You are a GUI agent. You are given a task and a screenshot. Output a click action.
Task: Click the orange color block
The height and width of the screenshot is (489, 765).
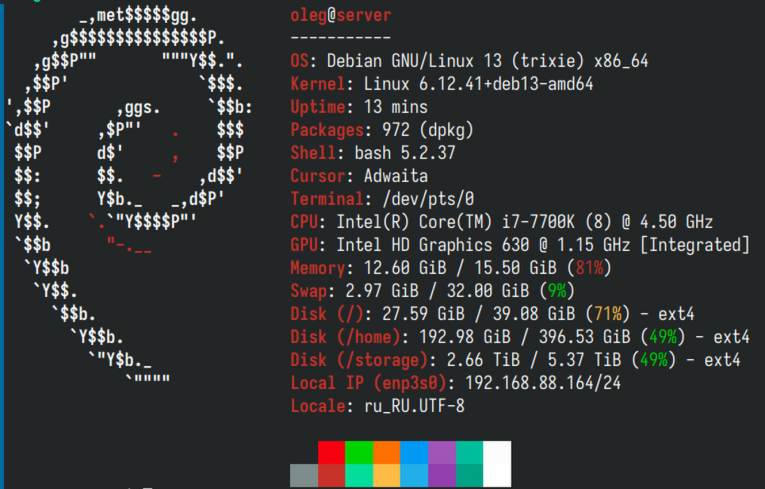386,452
